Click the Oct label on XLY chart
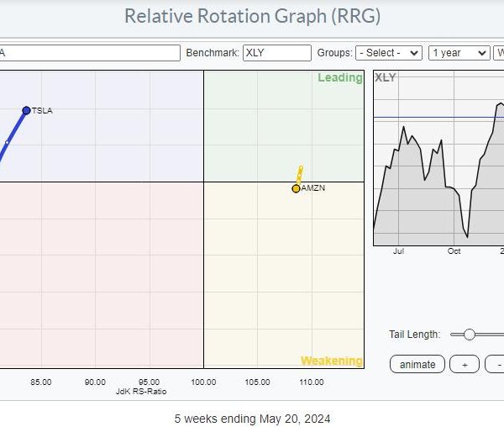The image size is (504, 427). [454, 251]
